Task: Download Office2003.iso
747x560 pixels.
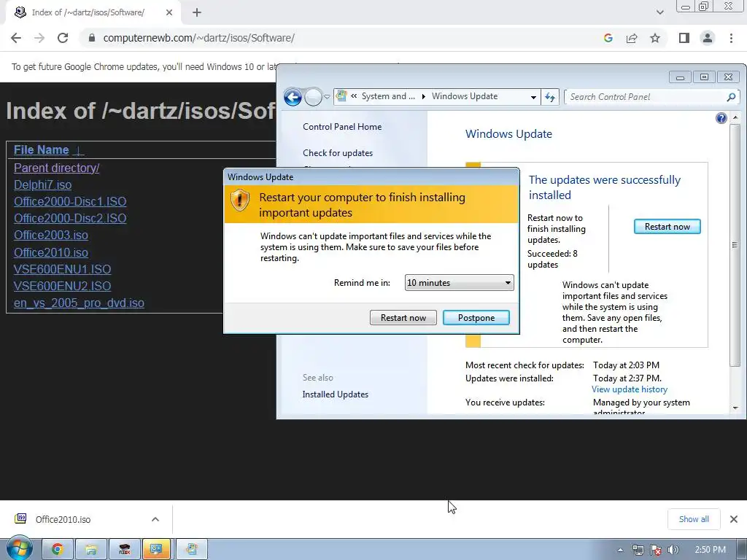Action: tap(51, 236)
